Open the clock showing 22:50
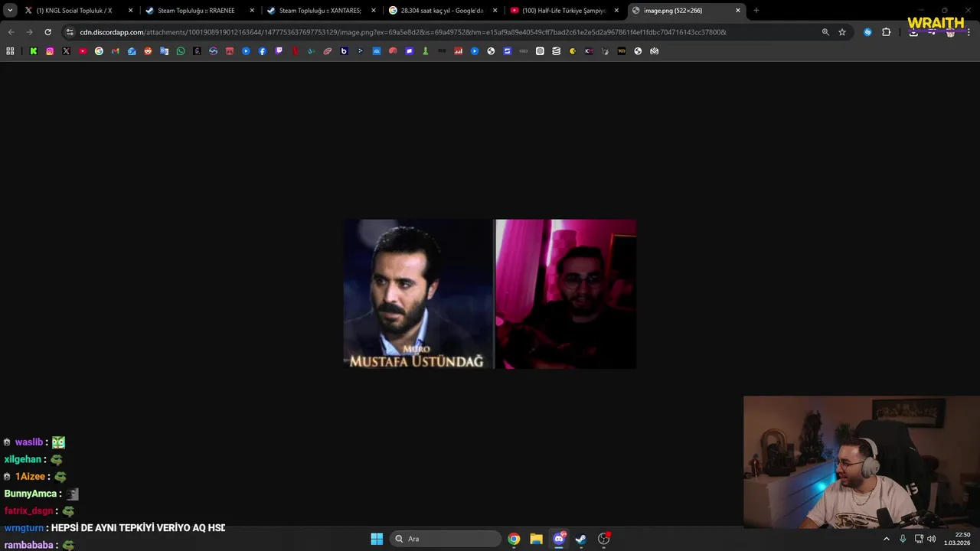The image size is (980, 551). point(957,539)
